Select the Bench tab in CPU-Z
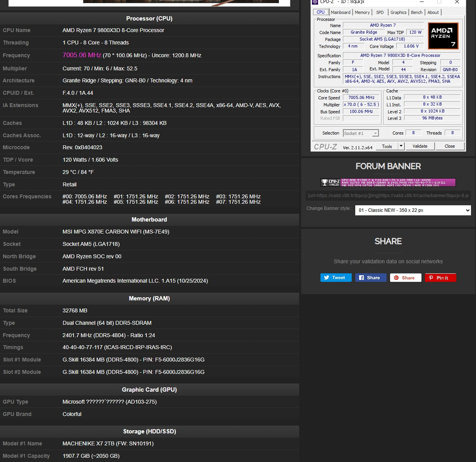This screenshot has height=462, width=476. (x=416, y=12)
